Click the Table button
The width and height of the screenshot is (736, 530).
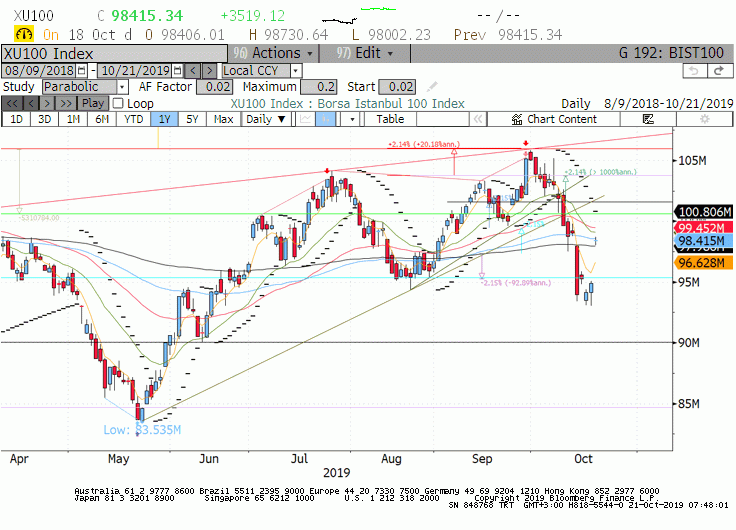click(x=390, y=119)
